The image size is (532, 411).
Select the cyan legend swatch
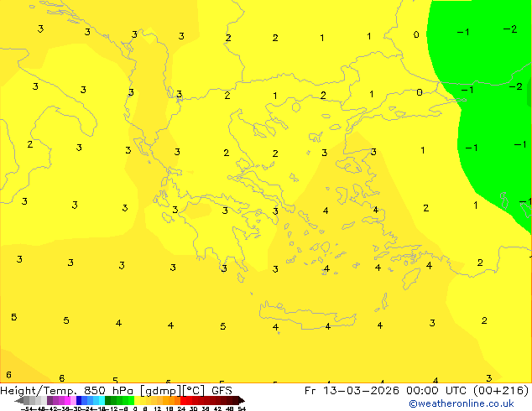tap(102, 400)
